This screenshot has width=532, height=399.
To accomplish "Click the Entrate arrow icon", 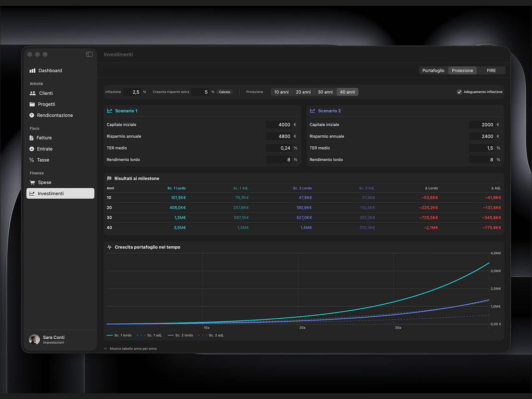I will point(32,149).
